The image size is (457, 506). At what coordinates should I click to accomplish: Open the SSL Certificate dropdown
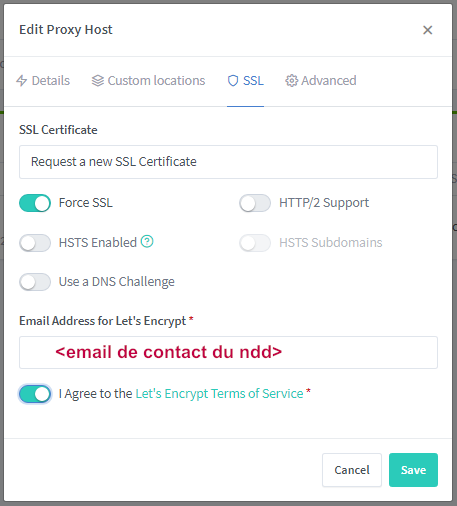228,162
